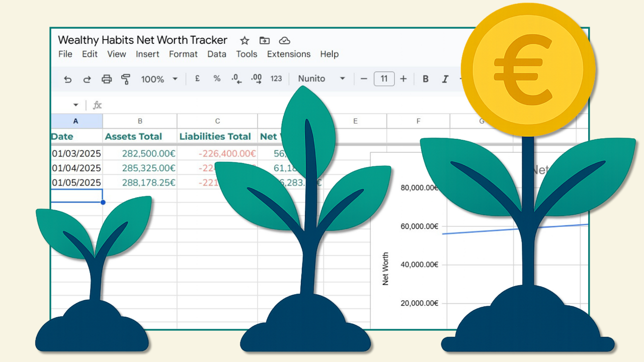This screenshot has height=362, width=644.
Task: Increase decimal places icon
Action: pos(256,78)
